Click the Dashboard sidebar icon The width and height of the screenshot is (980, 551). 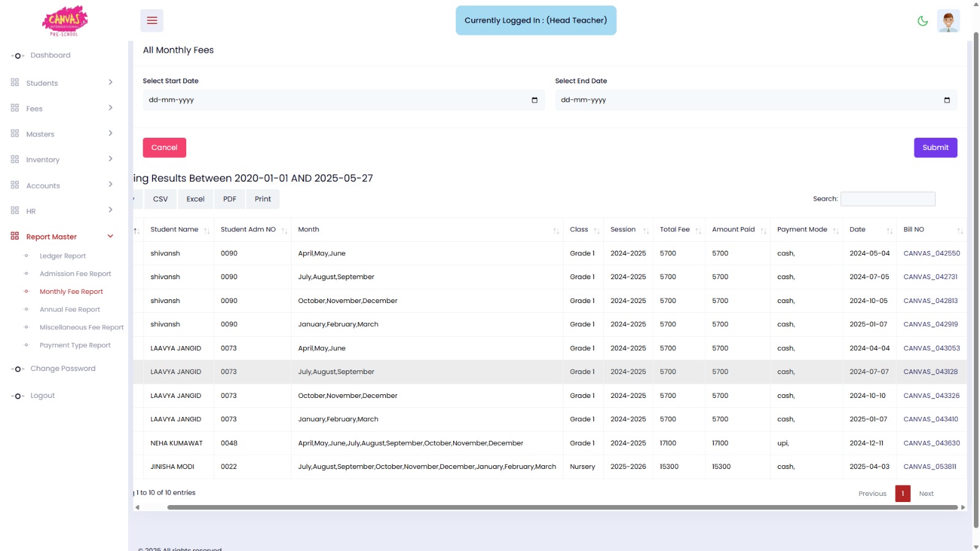[x=18, y=56]
